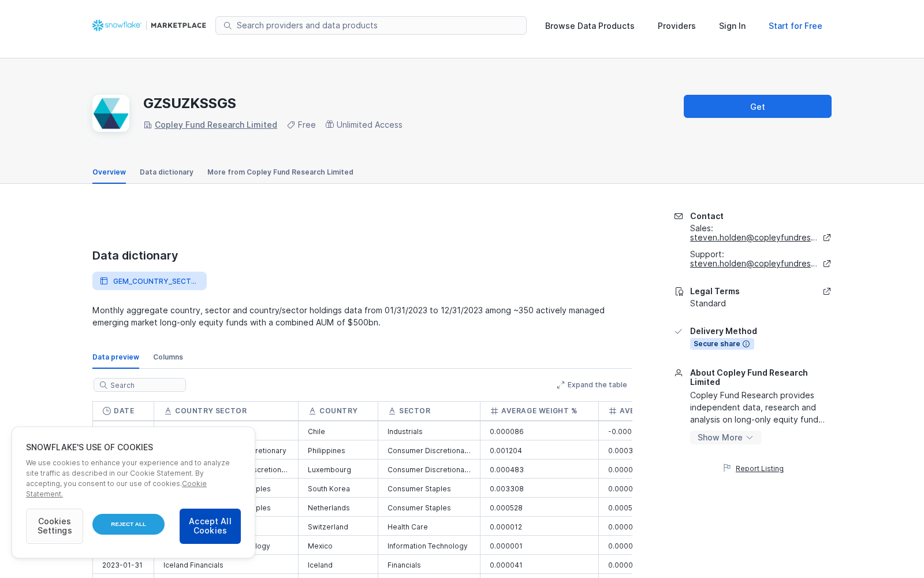The image size is (924, 578).
Task: Select the Data preview tab
Action: [x=115, y=357]
